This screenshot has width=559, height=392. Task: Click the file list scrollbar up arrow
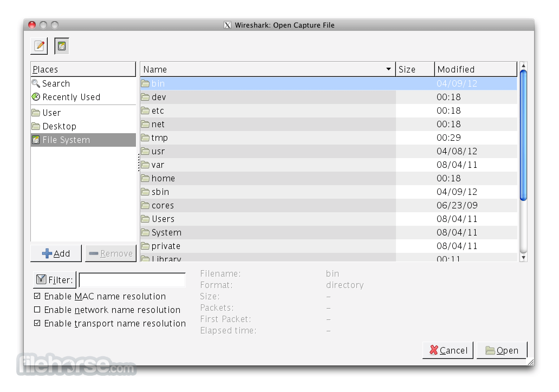pyautogui.click(x=523, y=66)
